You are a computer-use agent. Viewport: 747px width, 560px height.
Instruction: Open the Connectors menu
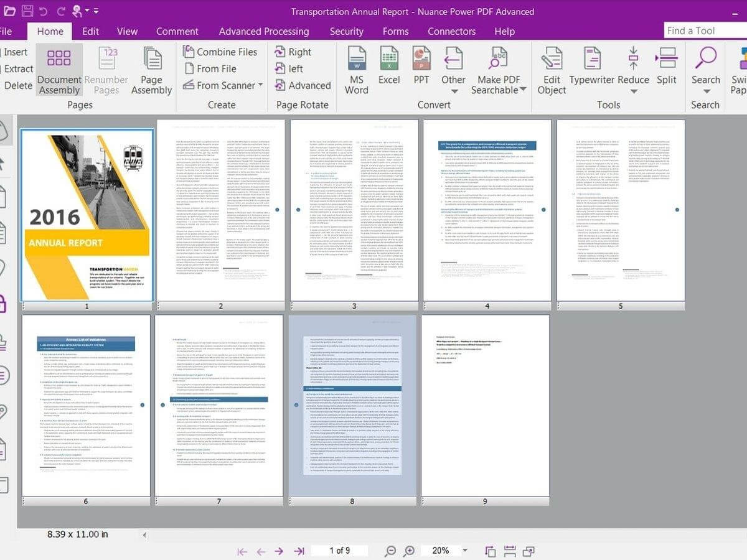(451, 31)
